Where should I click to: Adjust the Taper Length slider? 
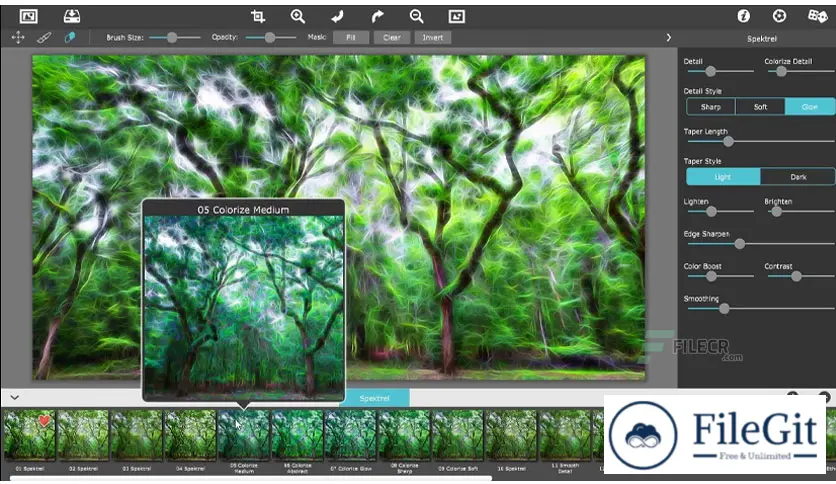(x=761, y=141)
